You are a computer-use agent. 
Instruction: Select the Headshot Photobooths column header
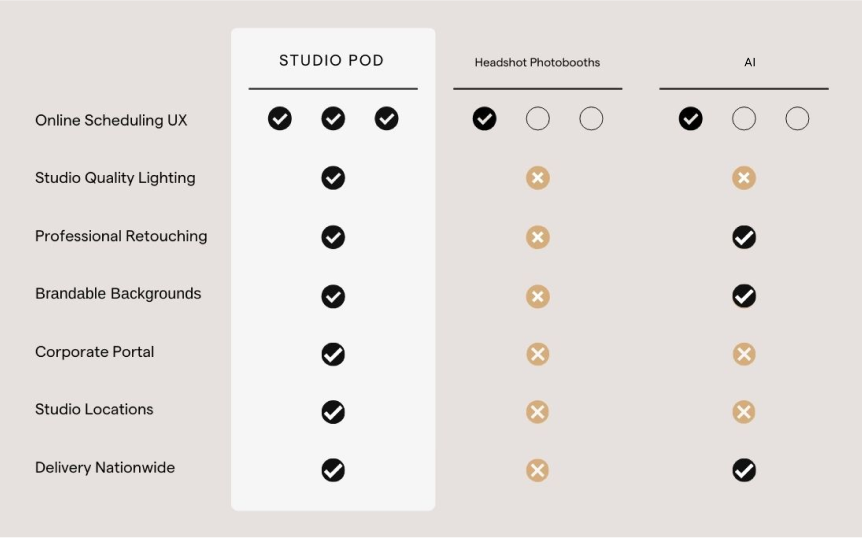point(537,62)
